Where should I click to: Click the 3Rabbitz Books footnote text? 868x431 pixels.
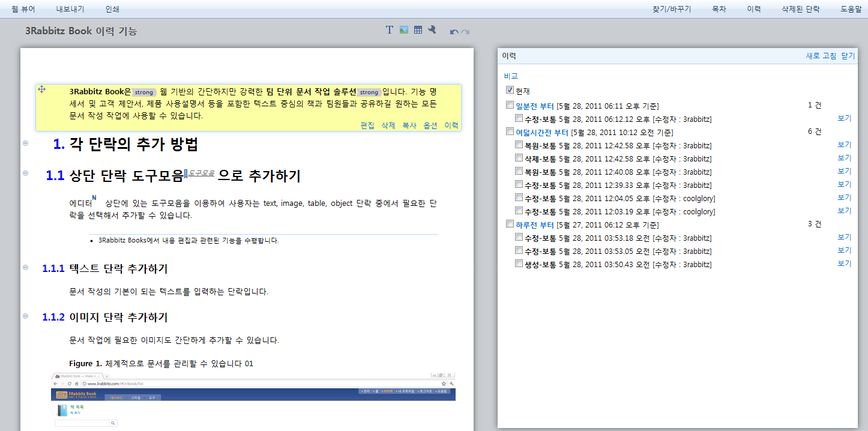[x=188, y=241]
